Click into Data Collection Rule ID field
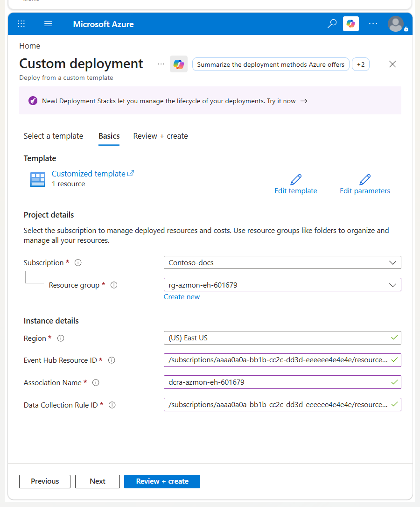Image resolution: width=420 pixels, height=507 pixels. click(282, 404)
